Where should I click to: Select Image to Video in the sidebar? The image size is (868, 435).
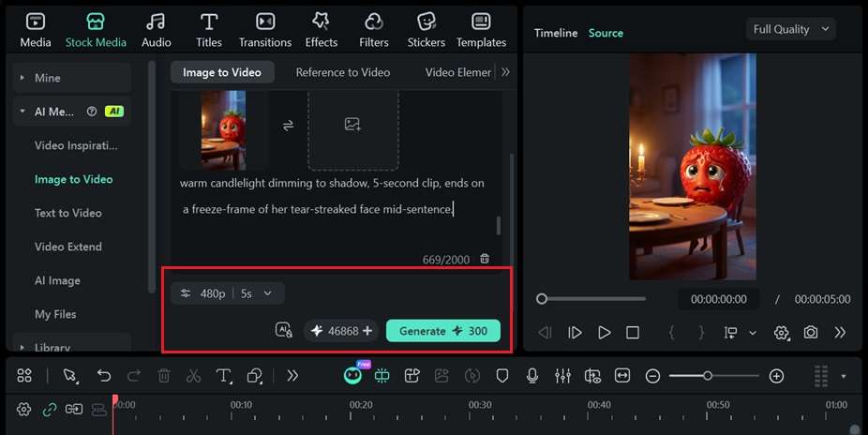(74, 179)
